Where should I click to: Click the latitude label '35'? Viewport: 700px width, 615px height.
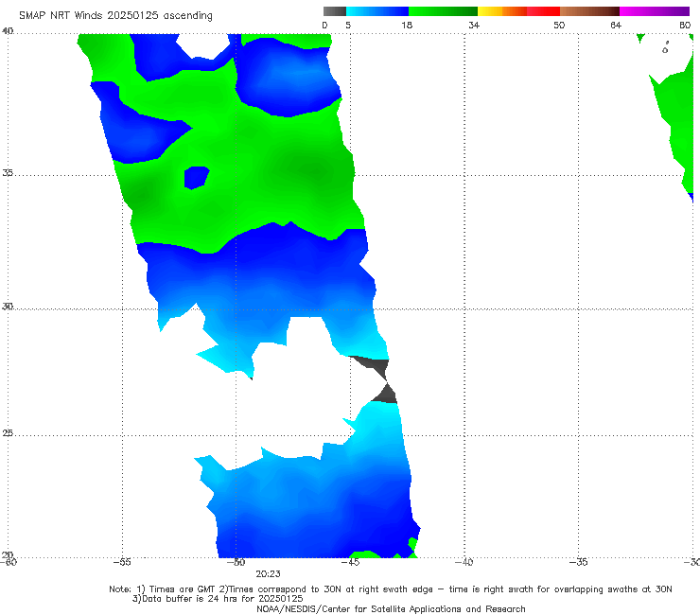coord(8,172)
